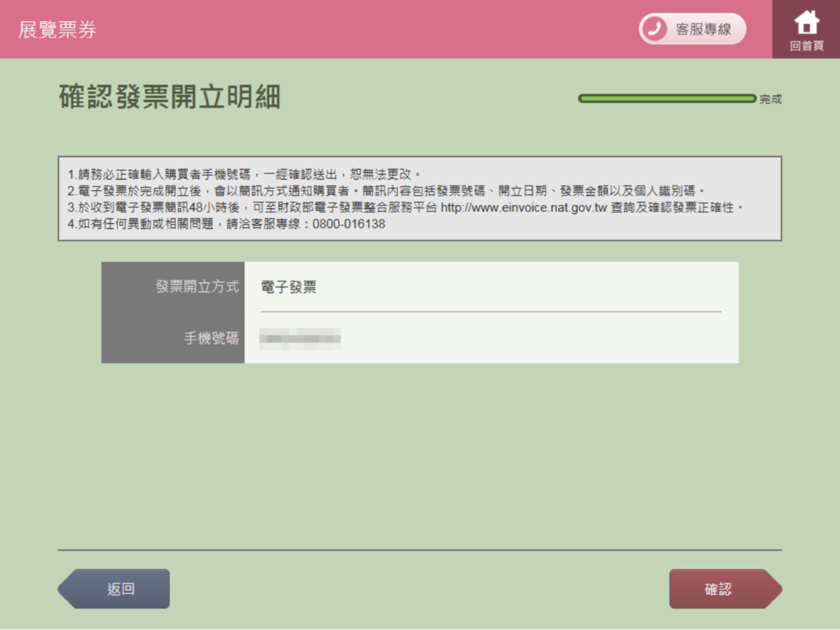Viewport: 840px width, 630px height.
Task: Click notice line 1 about phone number
Action: pyautogui.click(x=243, y=174)
